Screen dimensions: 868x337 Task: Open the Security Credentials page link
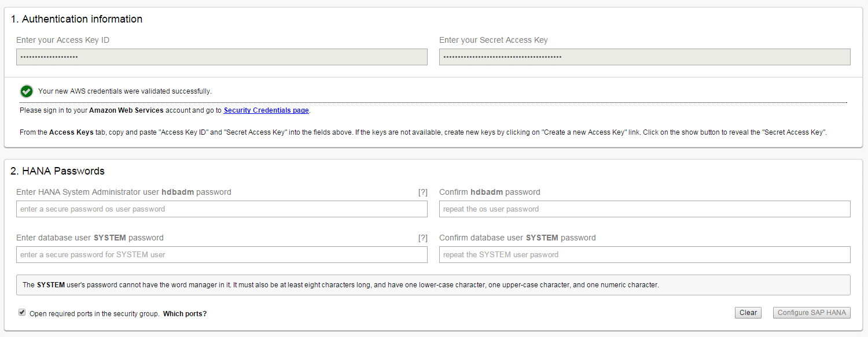click(266, 110)
